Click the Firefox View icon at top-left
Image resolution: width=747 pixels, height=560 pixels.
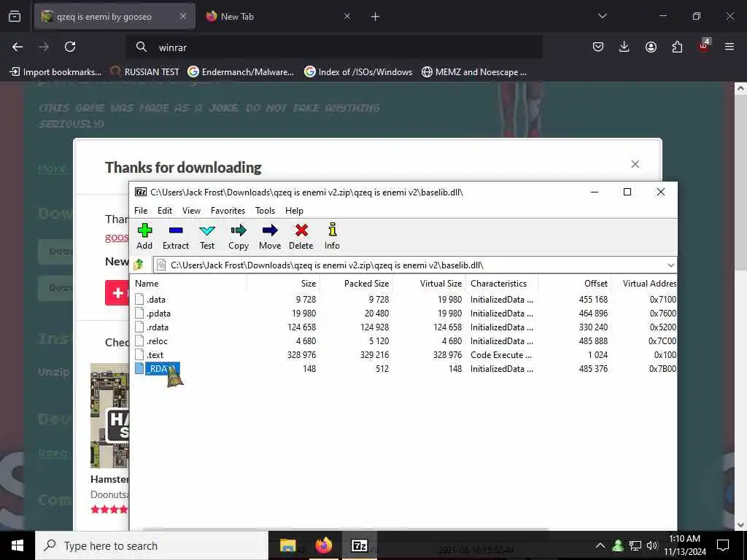tap(15, 16)
